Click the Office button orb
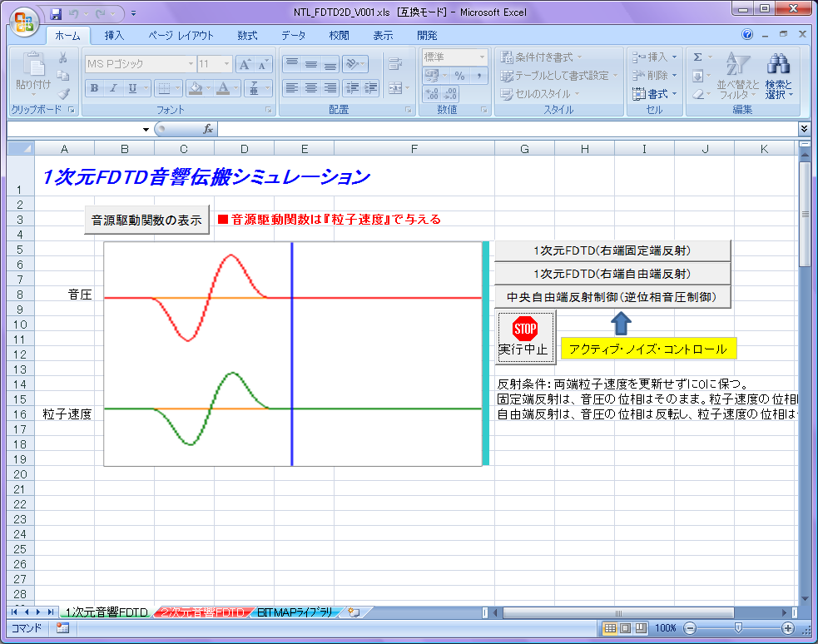The height and width of the screenshot is (644, 818). pyautogui.click(x=23, y=22)
